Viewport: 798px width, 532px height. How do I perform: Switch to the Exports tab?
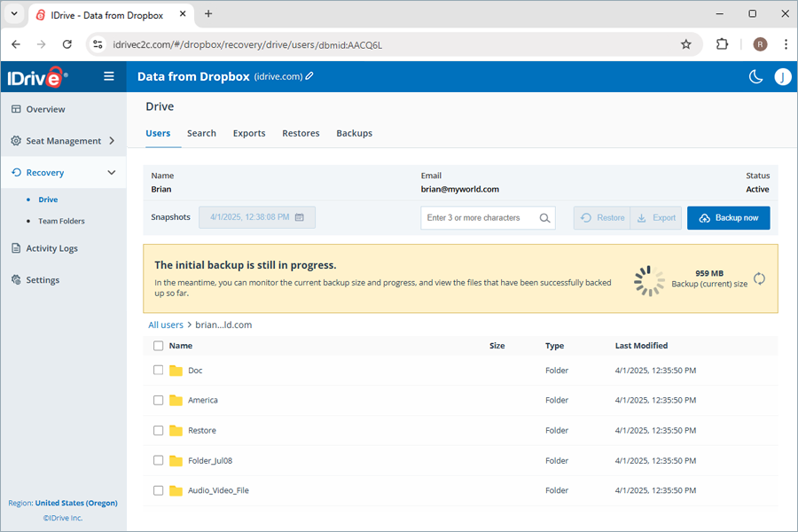pyautogui.click(x=249, y=133)
